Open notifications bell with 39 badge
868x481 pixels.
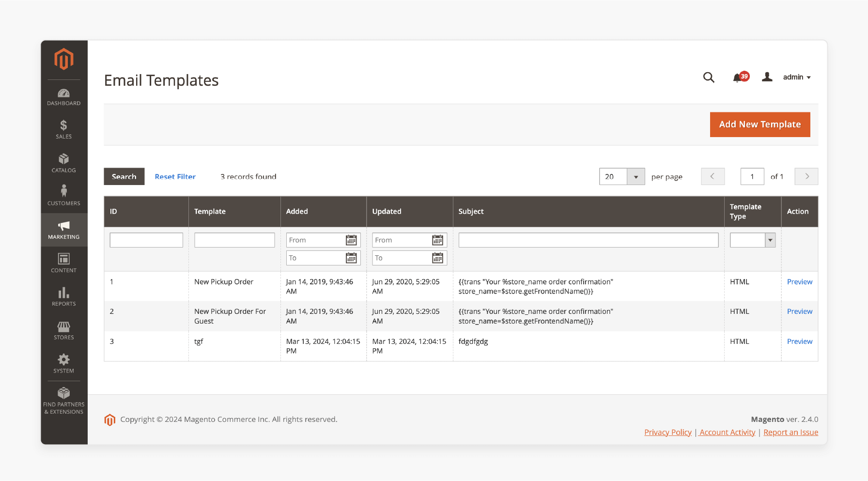tap(741, 77)
